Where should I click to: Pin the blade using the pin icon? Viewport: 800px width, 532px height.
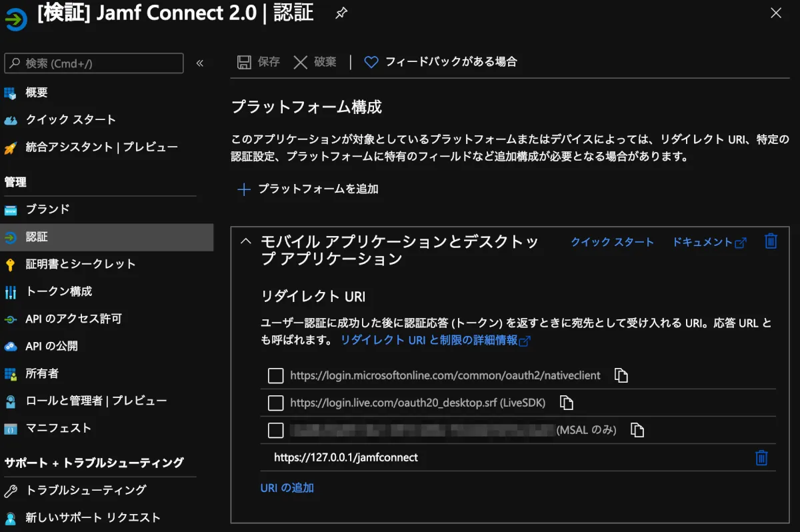pos(341,13)
